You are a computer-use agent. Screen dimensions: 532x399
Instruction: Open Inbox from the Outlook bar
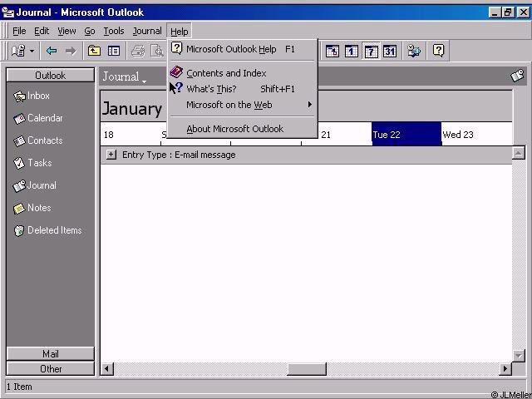click(32, 96)
